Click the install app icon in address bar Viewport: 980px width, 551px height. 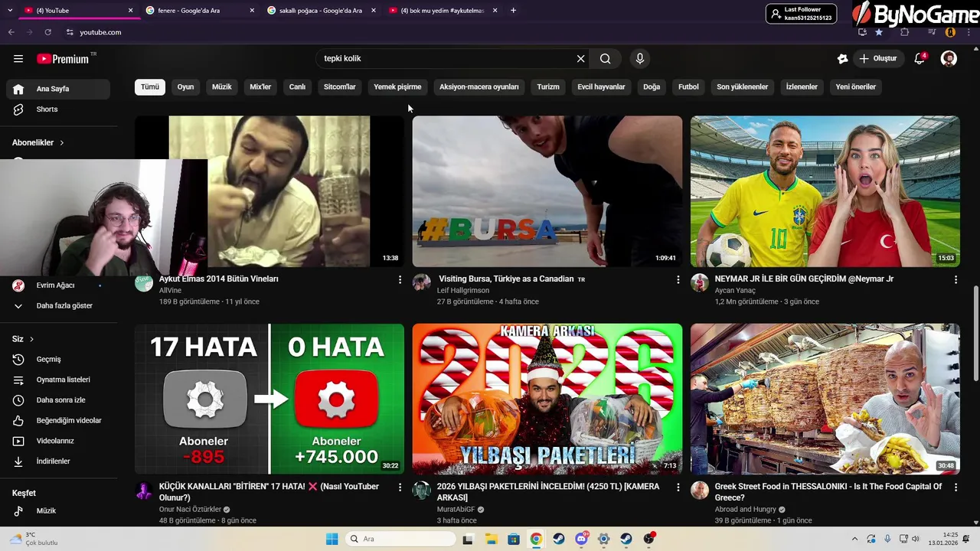coord(862,32)
